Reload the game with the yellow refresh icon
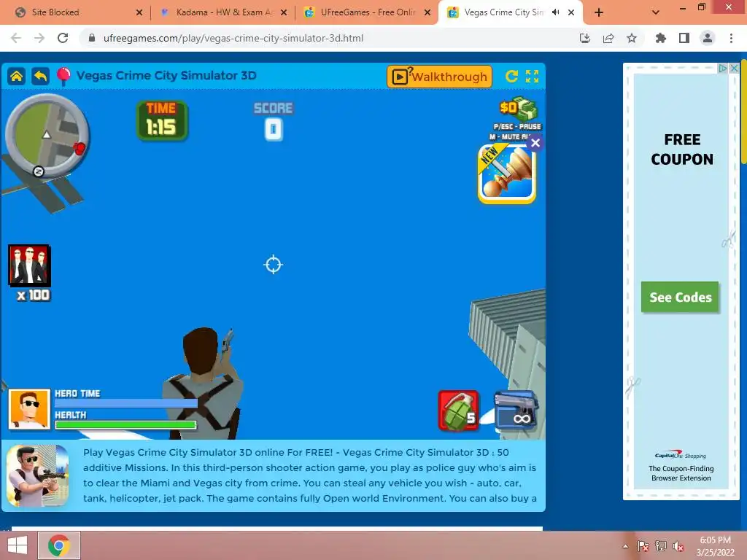The image size is (747, 560). point(511,76)
